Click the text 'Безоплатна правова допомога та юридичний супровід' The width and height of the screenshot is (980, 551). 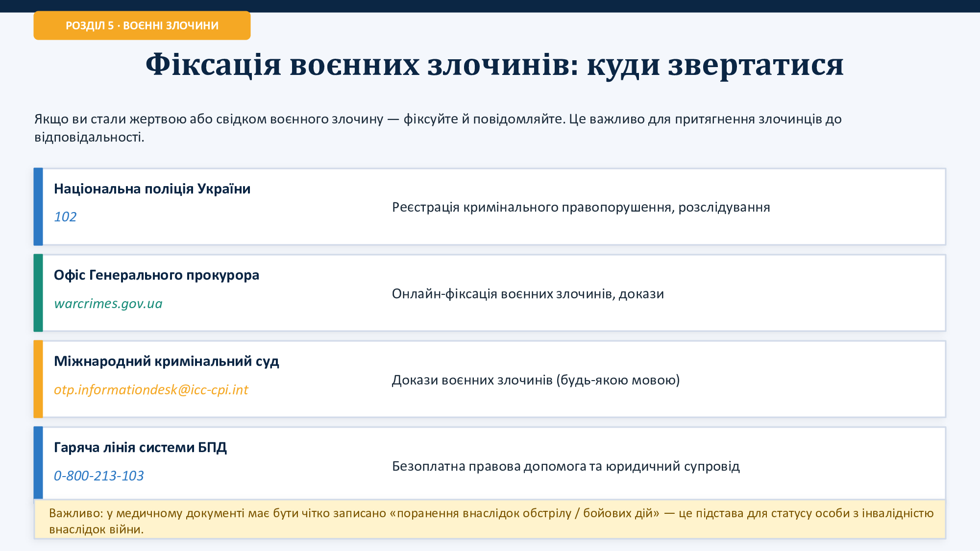tap(565, 466)
